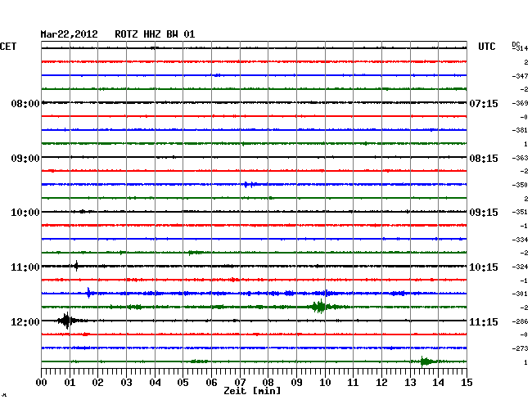Click the DC offset value -286

520,321
